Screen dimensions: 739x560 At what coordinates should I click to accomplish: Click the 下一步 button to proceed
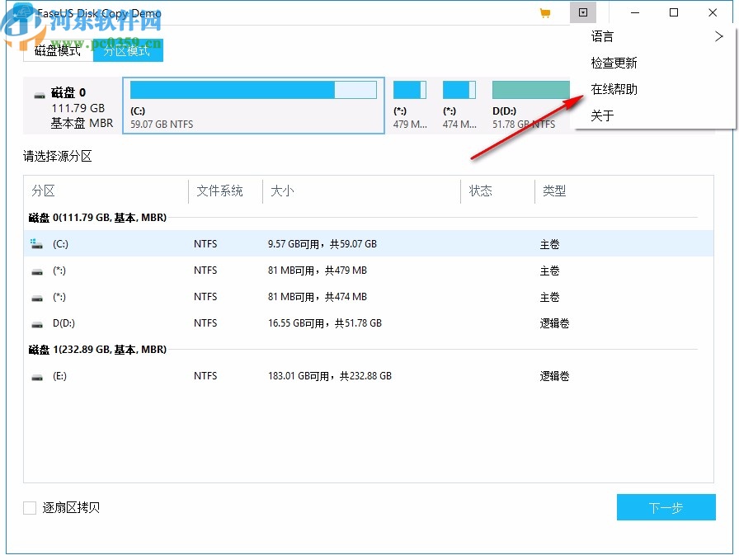click(x=666, y=507)
